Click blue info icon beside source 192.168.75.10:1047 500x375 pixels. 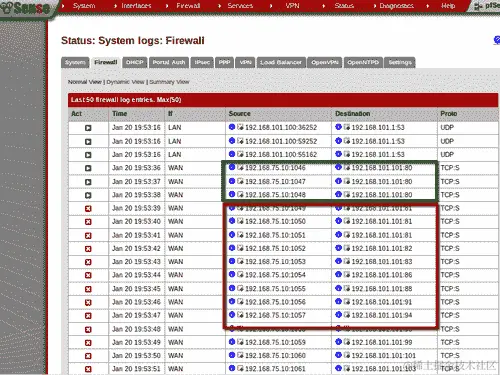point(232,181)
